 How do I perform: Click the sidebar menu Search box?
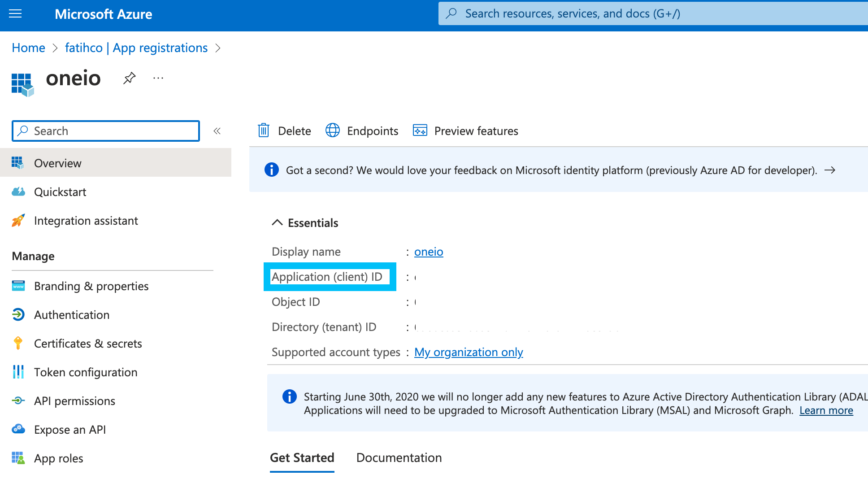(106, 131)
